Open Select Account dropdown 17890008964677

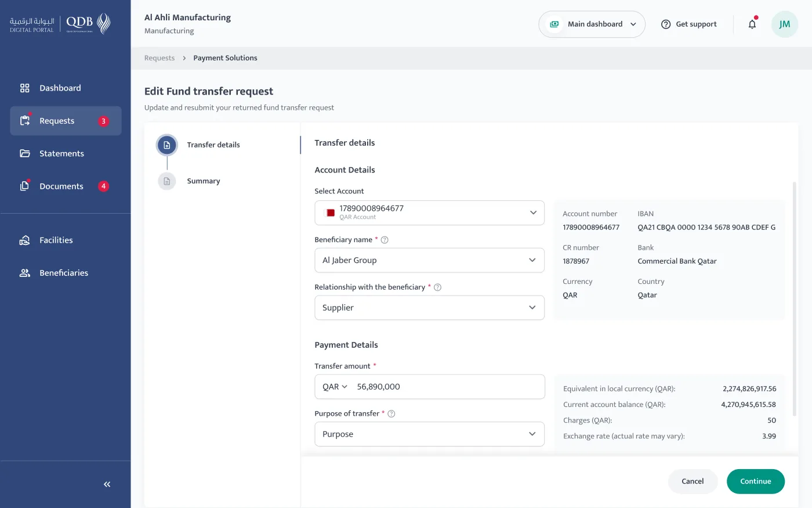click(x=430, y=213)
